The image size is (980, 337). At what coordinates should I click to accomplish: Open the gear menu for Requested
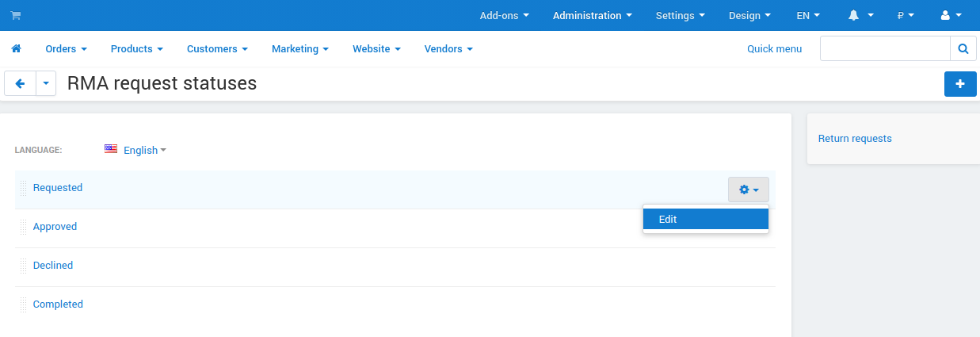point(749,190)
